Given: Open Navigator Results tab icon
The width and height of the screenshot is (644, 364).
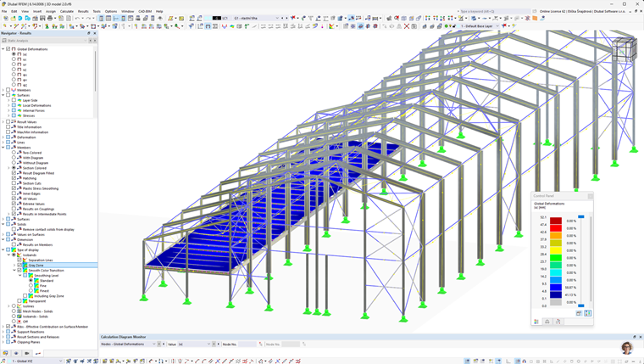Looking at the screenshot, I should pyautogui.click(x=38, y=353).
